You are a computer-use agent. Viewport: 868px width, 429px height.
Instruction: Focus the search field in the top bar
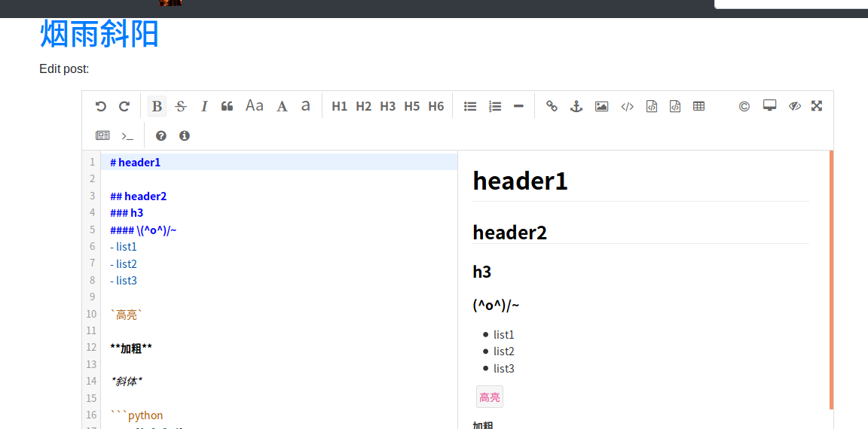pyautogui.click(x=792, y=4)
